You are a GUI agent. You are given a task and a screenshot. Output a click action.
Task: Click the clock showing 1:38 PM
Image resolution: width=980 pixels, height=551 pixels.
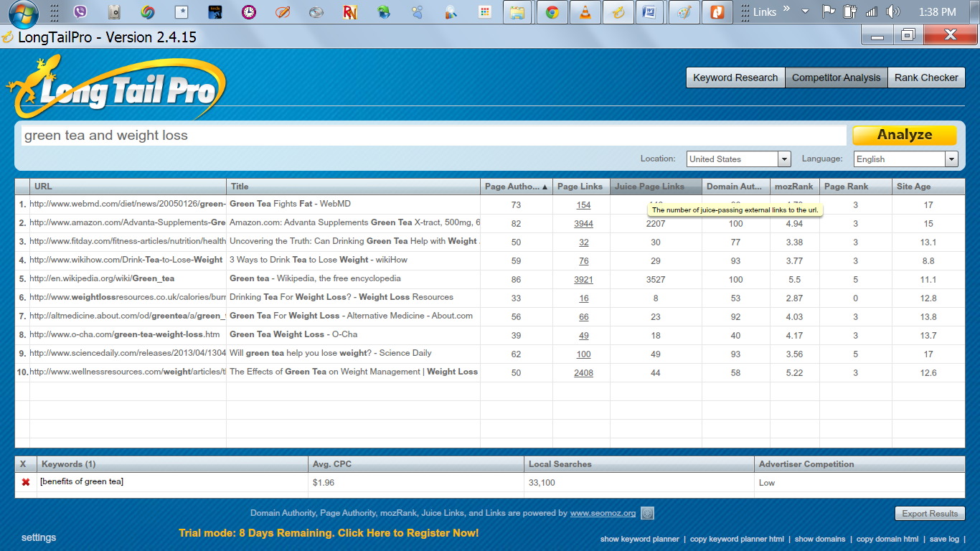tap(938, 12)
